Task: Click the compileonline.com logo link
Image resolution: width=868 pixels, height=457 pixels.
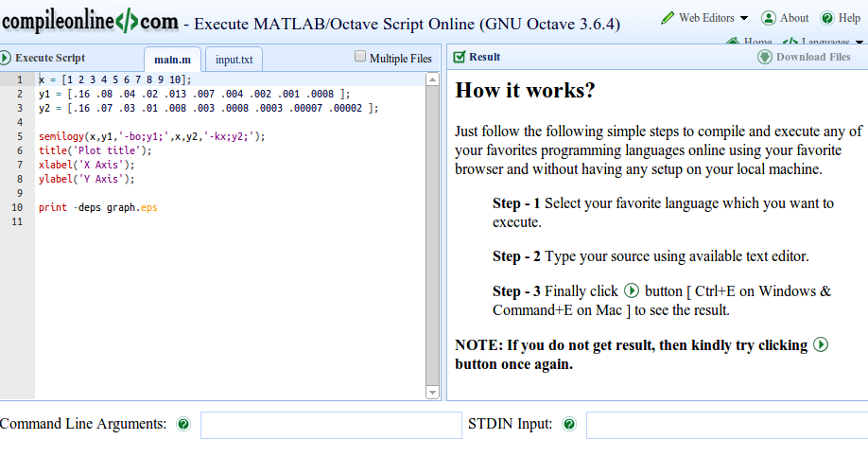Action: click(90, 22)
